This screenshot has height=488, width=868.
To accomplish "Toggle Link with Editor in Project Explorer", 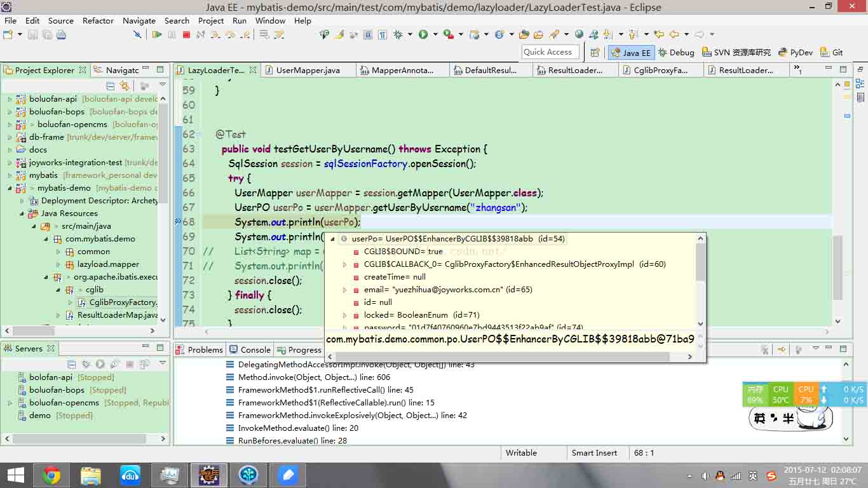I will (123, 86).
